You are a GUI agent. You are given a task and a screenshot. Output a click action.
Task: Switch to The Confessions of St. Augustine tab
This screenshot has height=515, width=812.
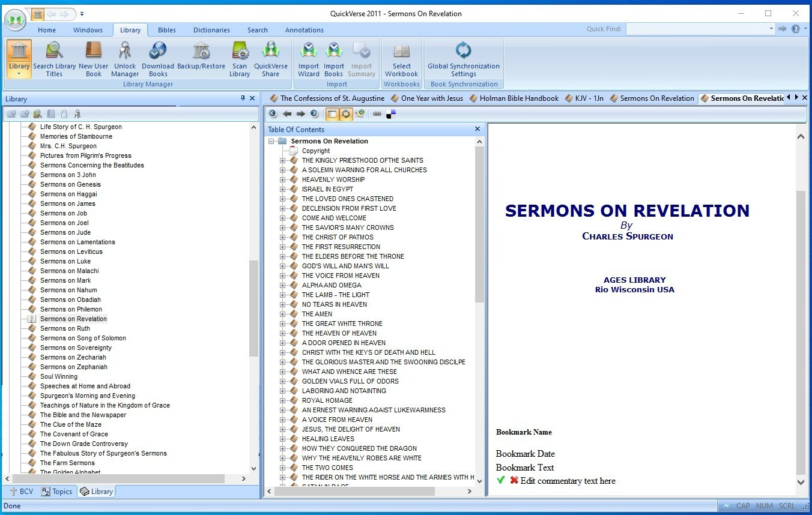[x=327, y=98]
